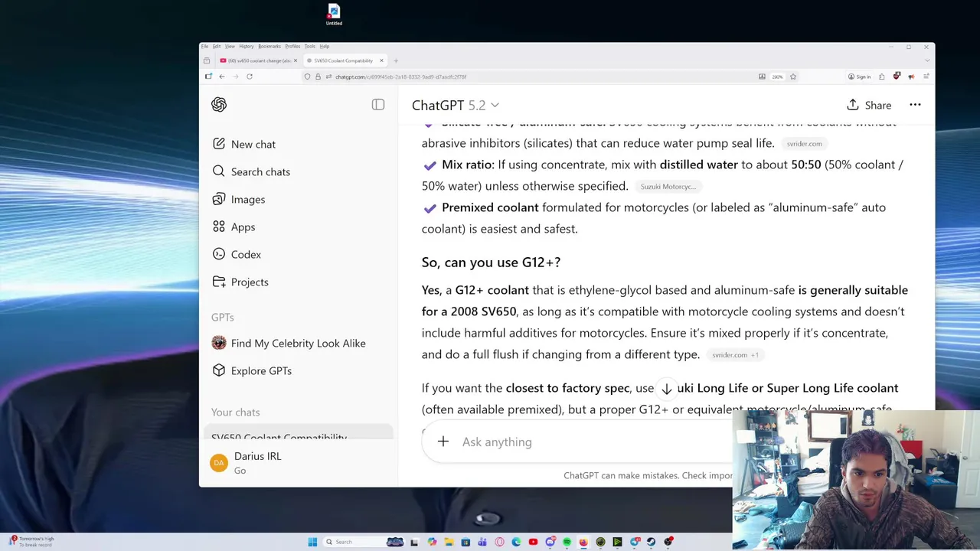Screen dimensions: 980x551
Task: Open the History menu in Firefox
Action: (247, 46)
